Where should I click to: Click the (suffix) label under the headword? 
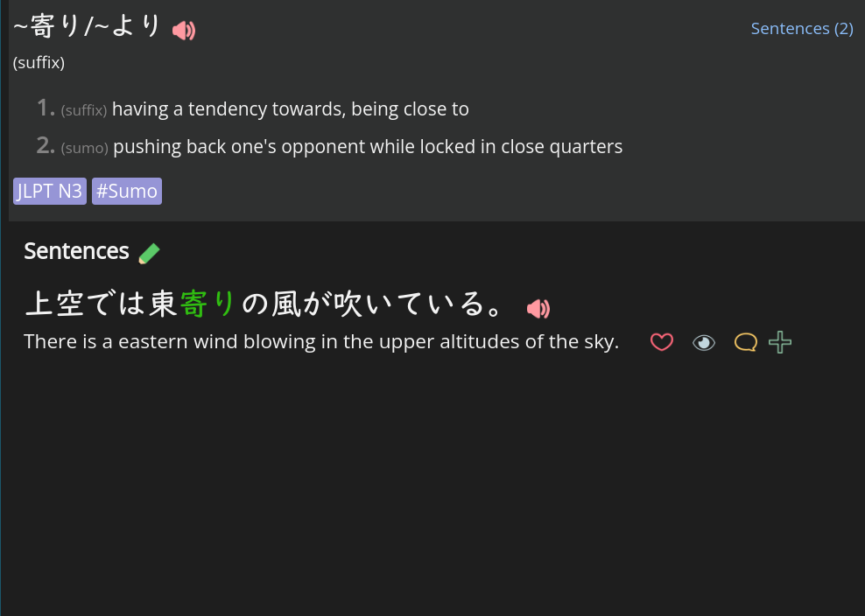(x=37, y=62)
